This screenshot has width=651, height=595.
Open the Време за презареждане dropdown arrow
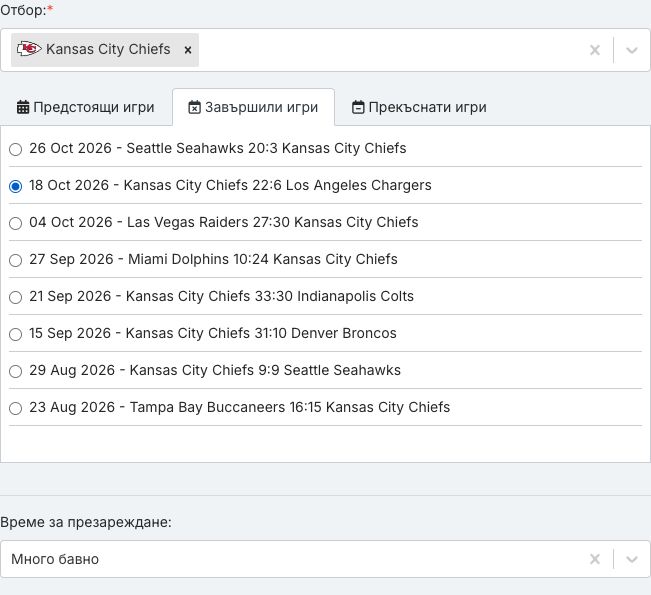click(x=631, y=559)
